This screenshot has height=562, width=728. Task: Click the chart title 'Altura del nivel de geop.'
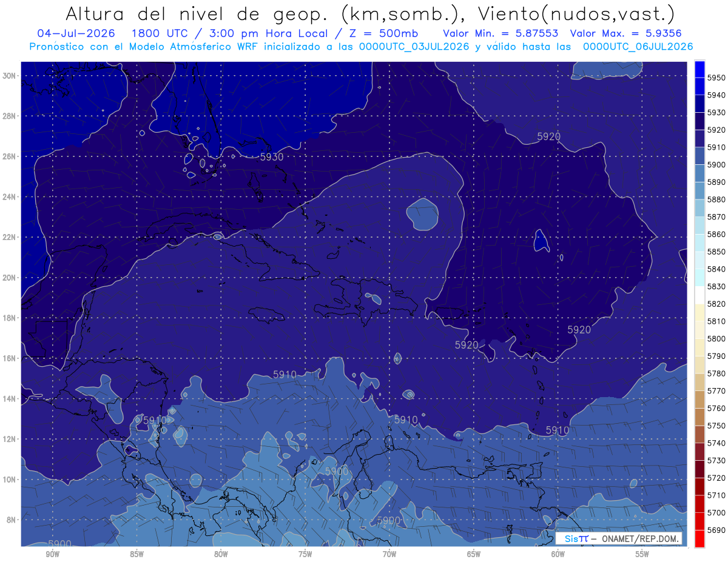pos(197,13)
